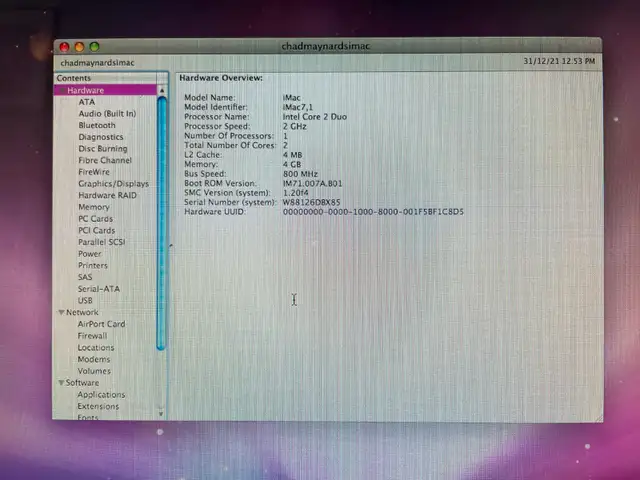Select Hardware RAID
Screen dimensions: 640x480
[107, 195]
